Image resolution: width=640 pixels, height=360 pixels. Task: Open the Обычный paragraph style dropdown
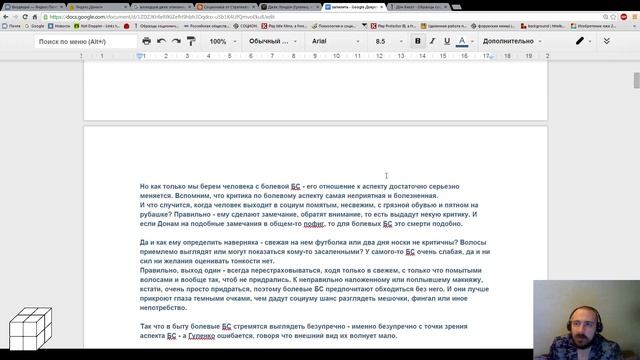(273, 41)
